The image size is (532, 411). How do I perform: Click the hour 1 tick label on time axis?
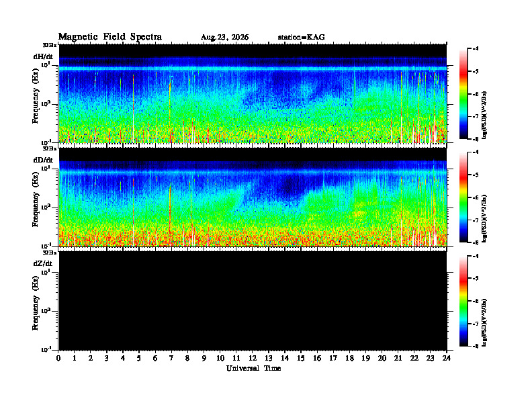tap(75, 359)
